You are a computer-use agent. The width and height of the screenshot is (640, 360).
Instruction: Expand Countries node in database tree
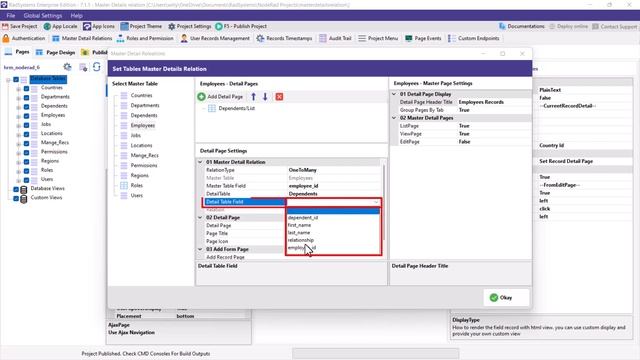coord(18,88)
